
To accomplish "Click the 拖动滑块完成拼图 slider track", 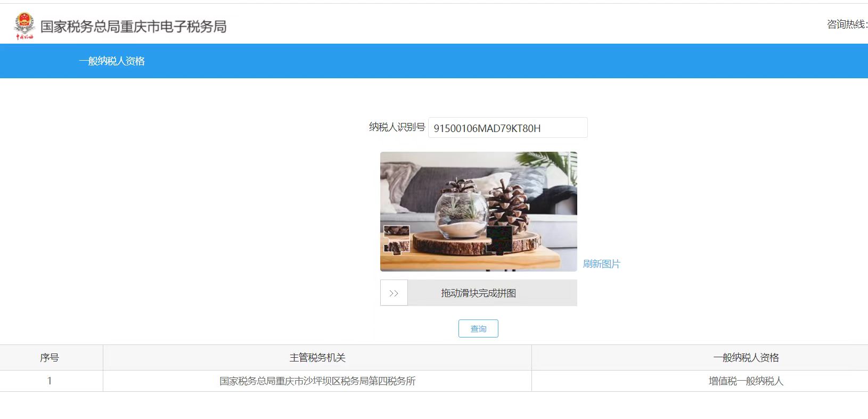I will [x=479, y=293].
